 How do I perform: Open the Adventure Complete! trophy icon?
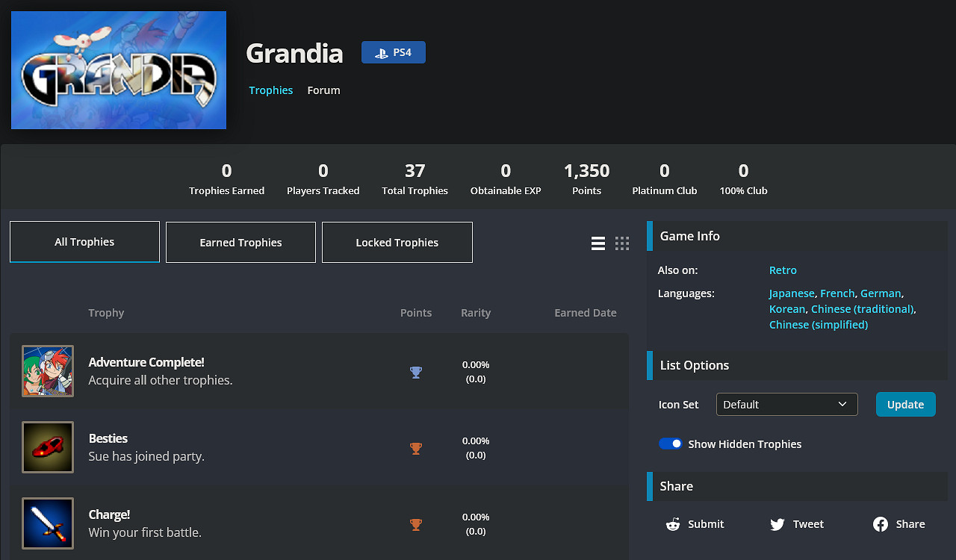[x=48, y=371]
